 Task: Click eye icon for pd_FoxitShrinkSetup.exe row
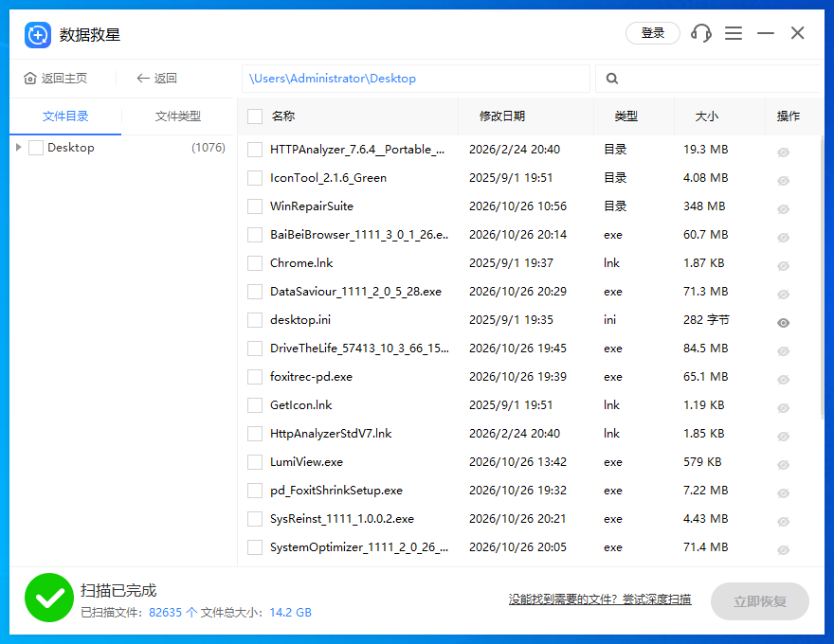click(783, 493)
